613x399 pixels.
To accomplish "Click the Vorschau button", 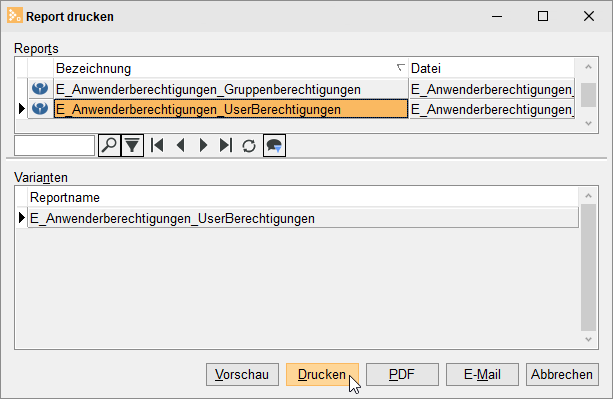I will (x=242, y=374).
